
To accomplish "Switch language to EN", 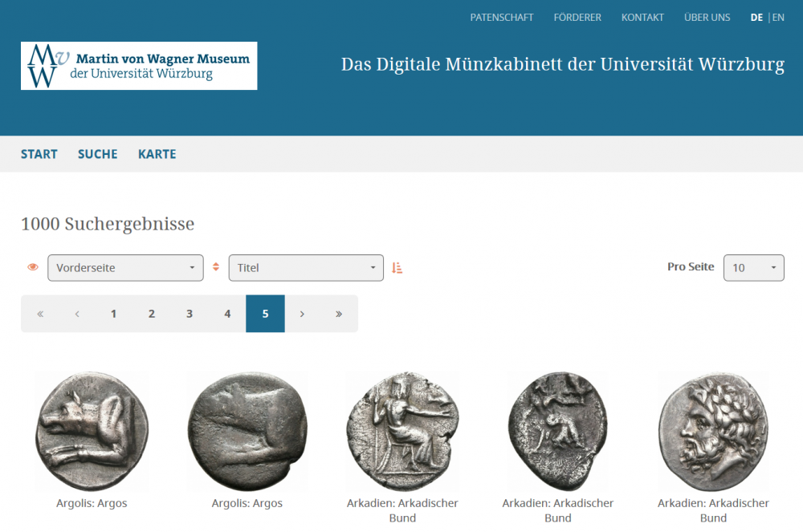I will click(778, 18).
